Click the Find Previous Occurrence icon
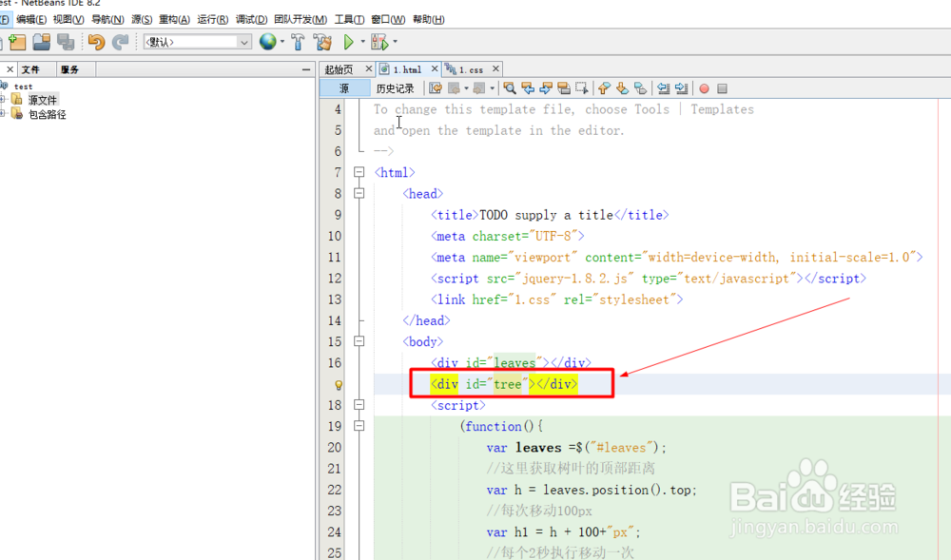 [528, 88]
